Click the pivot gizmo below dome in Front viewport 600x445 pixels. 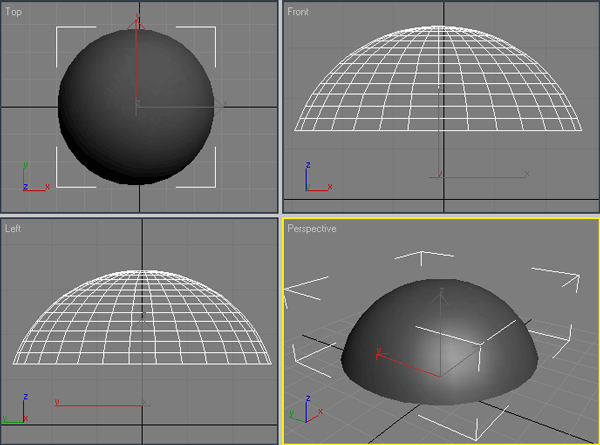coord(441,175)
